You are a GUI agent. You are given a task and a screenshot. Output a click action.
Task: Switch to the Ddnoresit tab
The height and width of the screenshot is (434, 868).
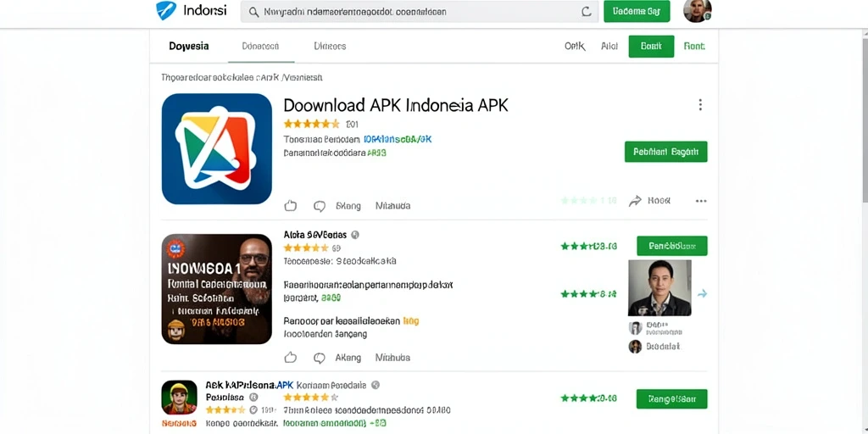coord(261,46)
